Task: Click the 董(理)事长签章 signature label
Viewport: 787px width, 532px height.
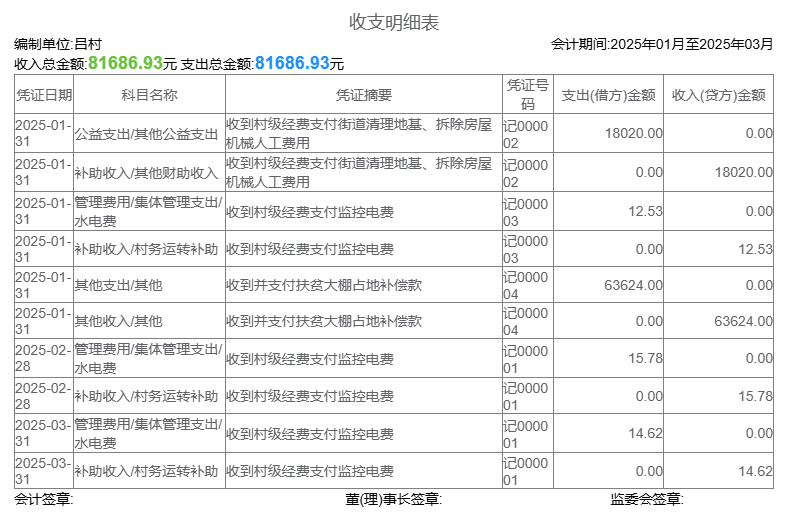Action: [393, 499]
